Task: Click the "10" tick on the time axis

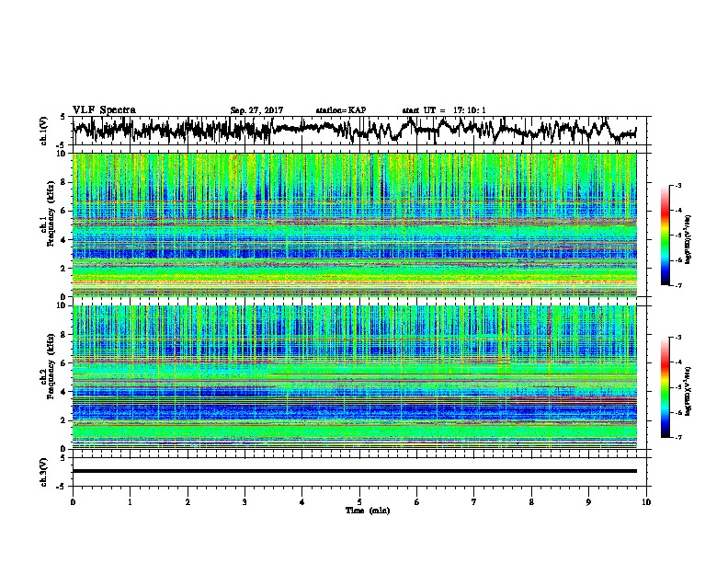Action: point(646,502)
